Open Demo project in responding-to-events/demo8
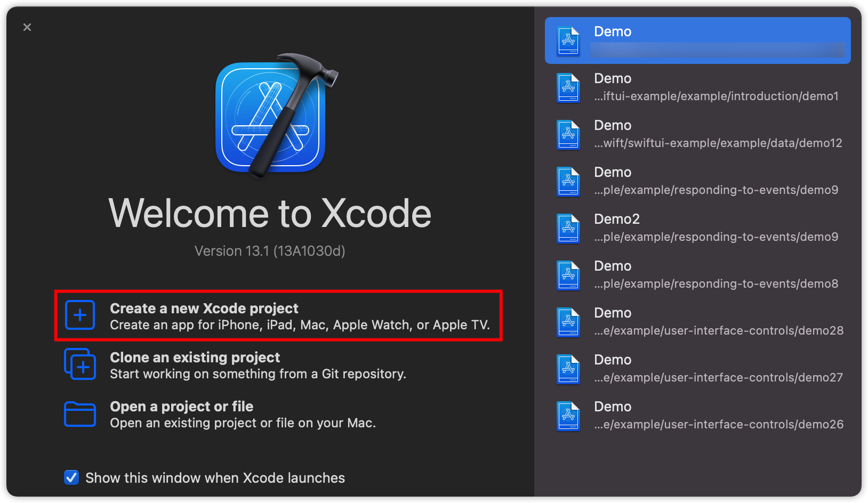Image resolution: width=868 pixels, height=503 pixels. click(x=714, y=275)
